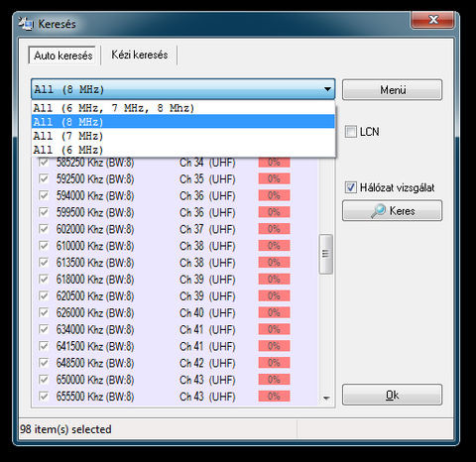
Task: Click 98 item(s) selected status text
Action: click(x=65, y=429)
